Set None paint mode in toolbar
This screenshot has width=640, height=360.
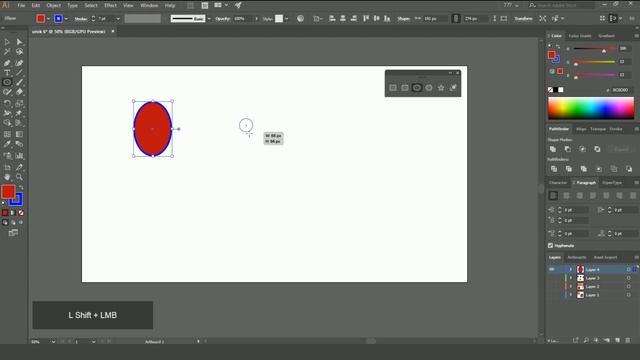(21, 213)
